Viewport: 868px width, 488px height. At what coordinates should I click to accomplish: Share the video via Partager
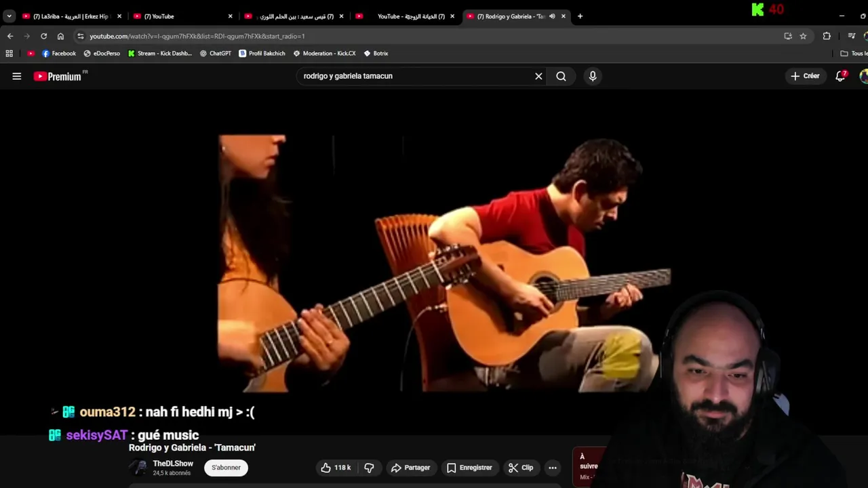[x=411, y=468]
